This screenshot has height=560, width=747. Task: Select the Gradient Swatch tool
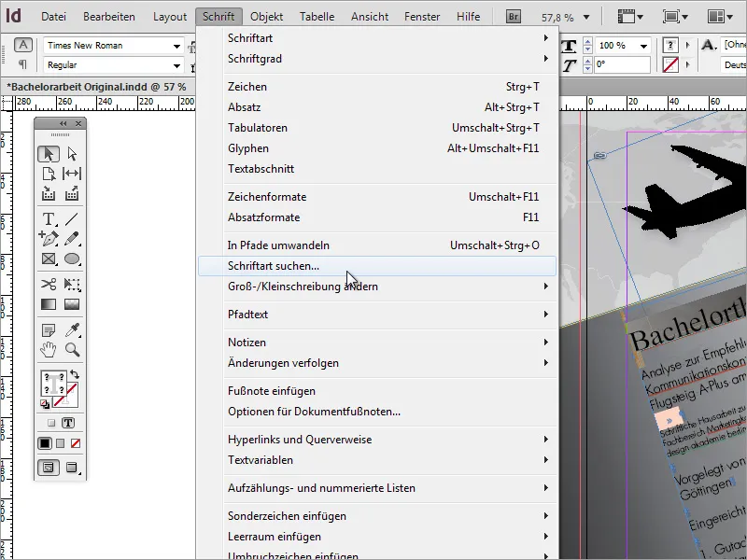click(x=49, y=304)
